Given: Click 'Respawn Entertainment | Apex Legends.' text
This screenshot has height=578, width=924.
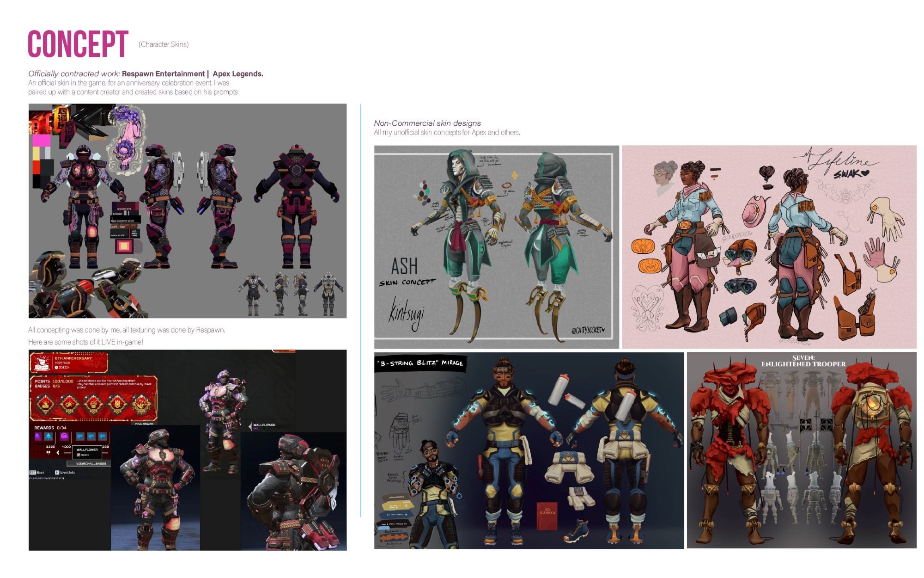Looking at the screenshot, I should click(x=193, y=74).
